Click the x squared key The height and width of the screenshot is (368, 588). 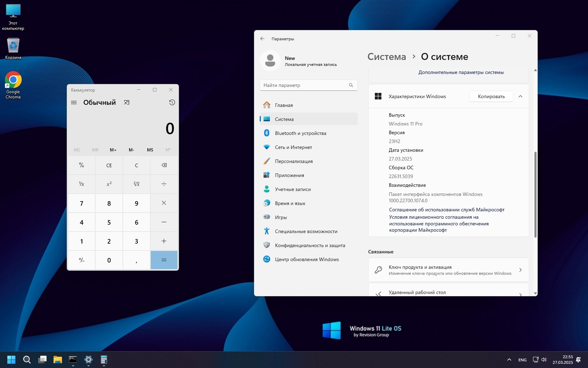tap(109, 184)
